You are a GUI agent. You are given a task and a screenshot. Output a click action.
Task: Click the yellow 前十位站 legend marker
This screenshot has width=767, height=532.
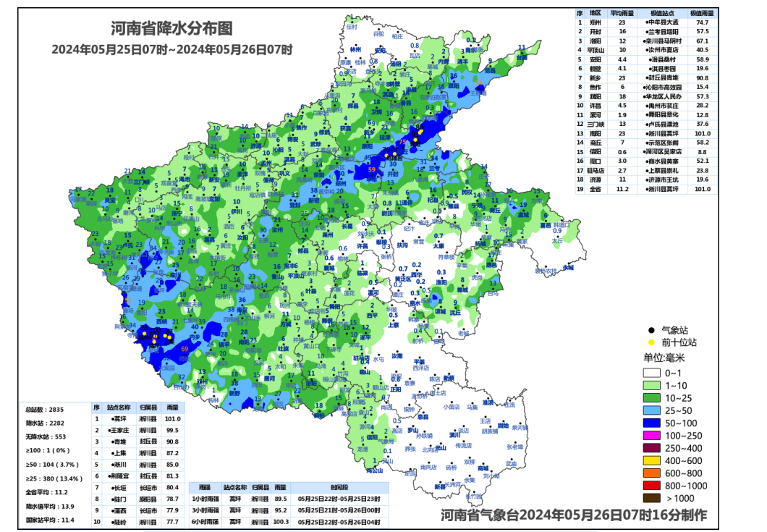[651, 340]
